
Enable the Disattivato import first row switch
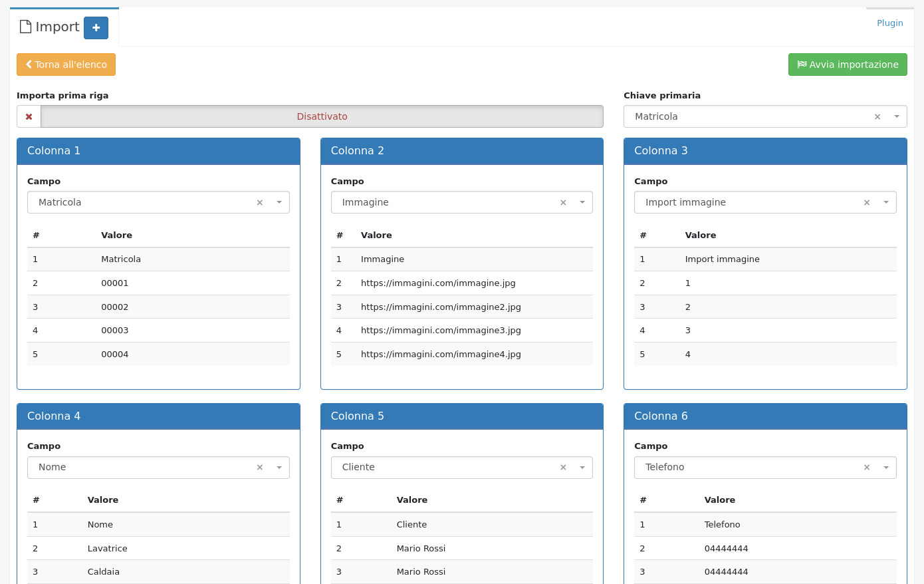322,116
